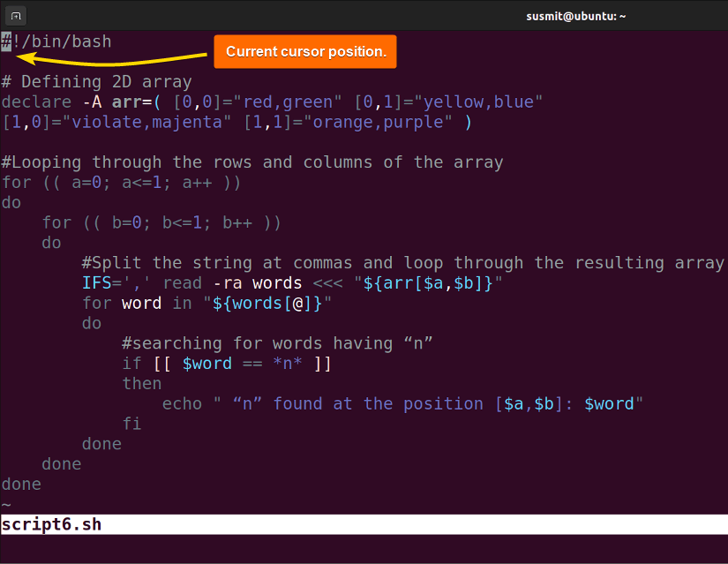Click the '#searching for words having' comment
728x564 pixels.
(x=277, y=344)
